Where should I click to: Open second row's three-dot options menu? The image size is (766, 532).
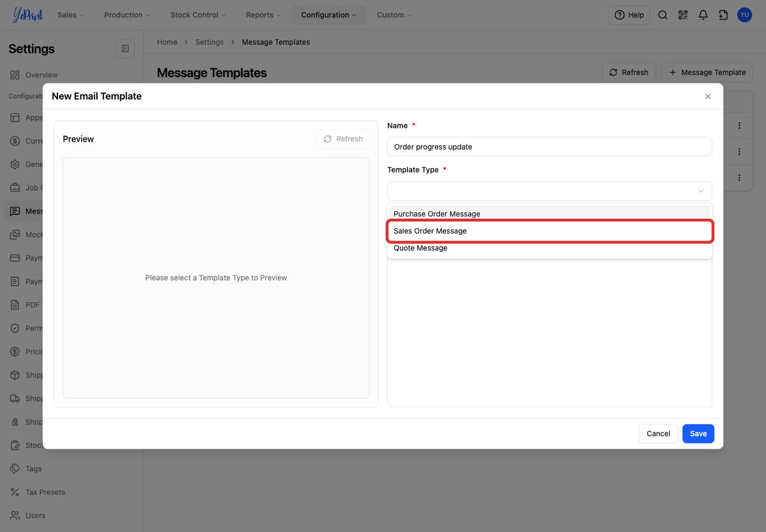click(x=739, y=152)
